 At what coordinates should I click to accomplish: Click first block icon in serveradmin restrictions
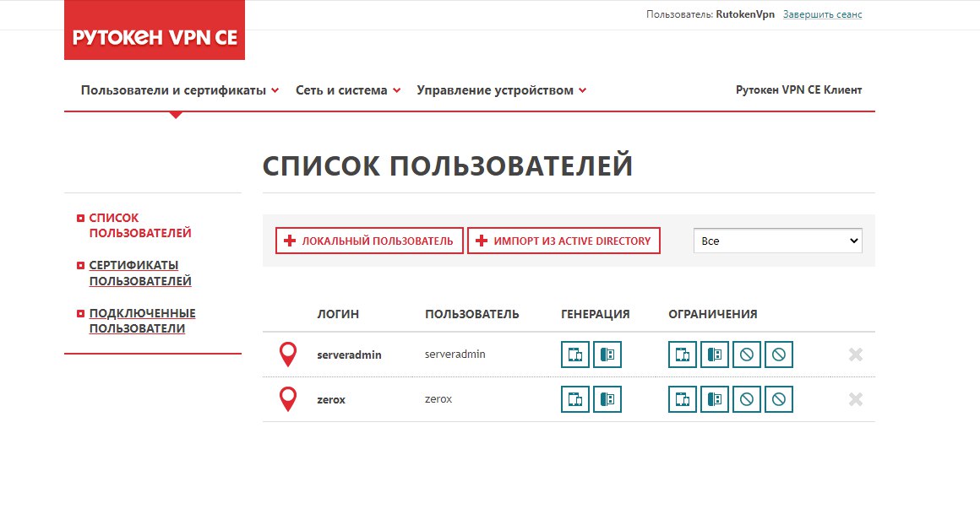click(747, 355)
